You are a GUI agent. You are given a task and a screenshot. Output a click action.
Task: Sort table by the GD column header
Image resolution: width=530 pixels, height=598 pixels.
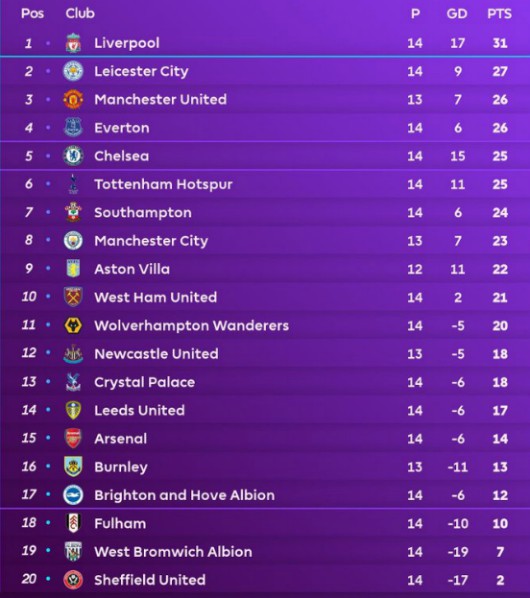pyautogui.click(x=457, y=14)
